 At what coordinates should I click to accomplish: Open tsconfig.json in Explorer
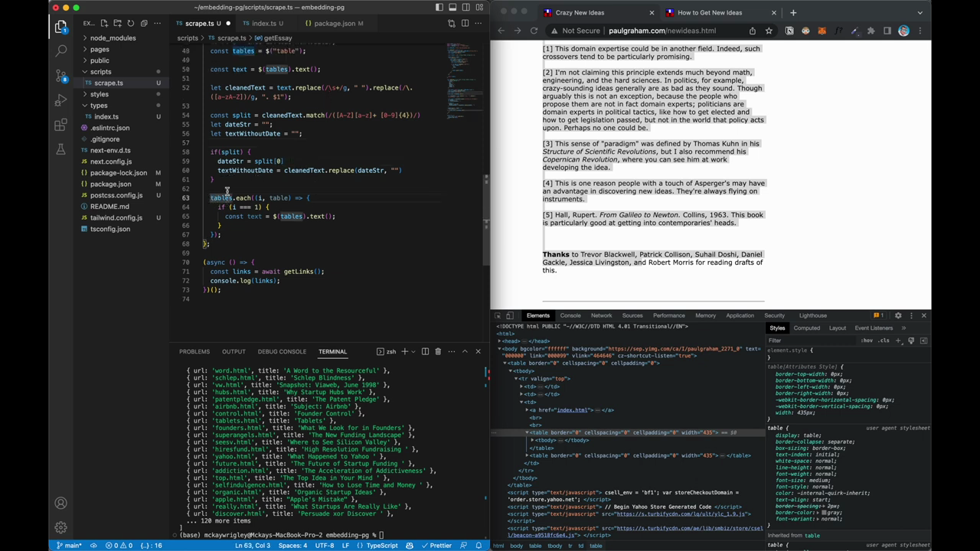coord(110,229)
